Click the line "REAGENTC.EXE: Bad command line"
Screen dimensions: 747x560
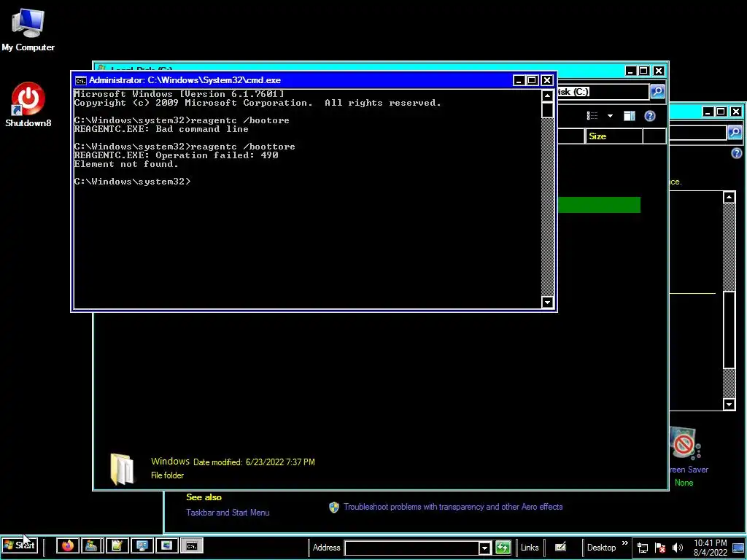coord(161,129)
